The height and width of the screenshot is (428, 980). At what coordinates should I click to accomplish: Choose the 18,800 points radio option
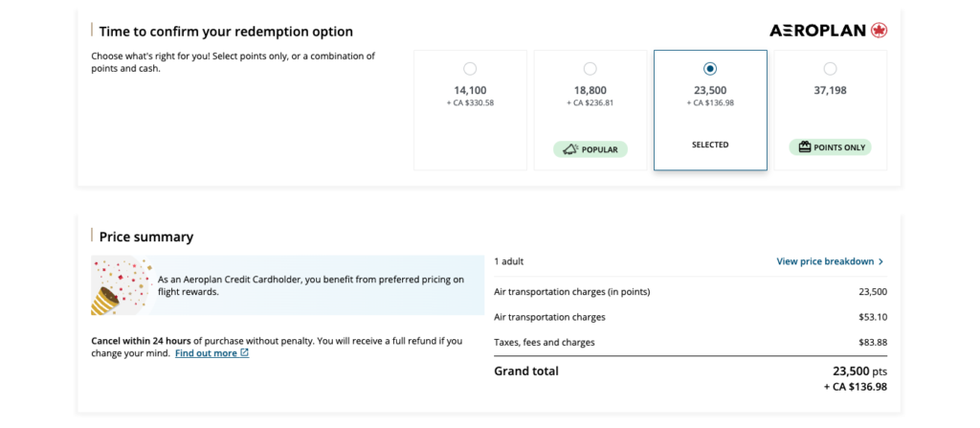tap(590, 69)
